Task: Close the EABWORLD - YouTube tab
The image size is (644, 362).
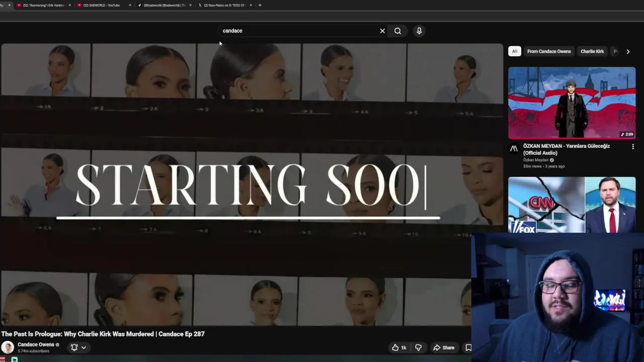Action: coord(130,5)
